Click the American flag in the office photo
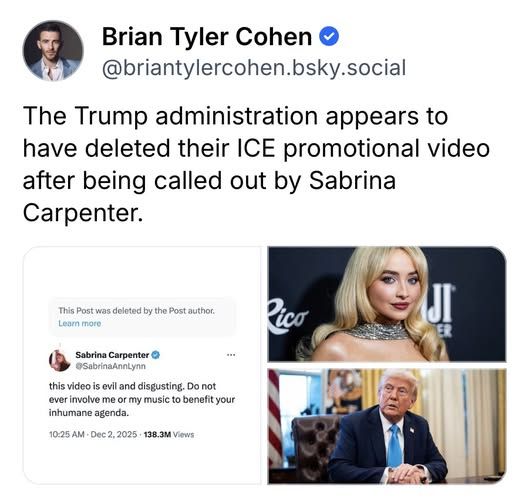526x500 pixels. [275, 419]
